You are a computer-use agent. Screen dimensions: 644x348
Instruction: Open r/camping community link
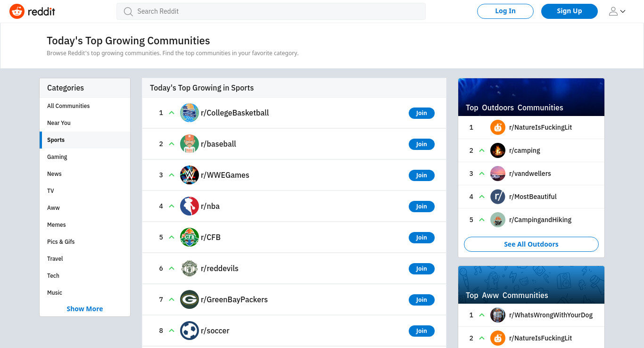[x=525, y=150]
